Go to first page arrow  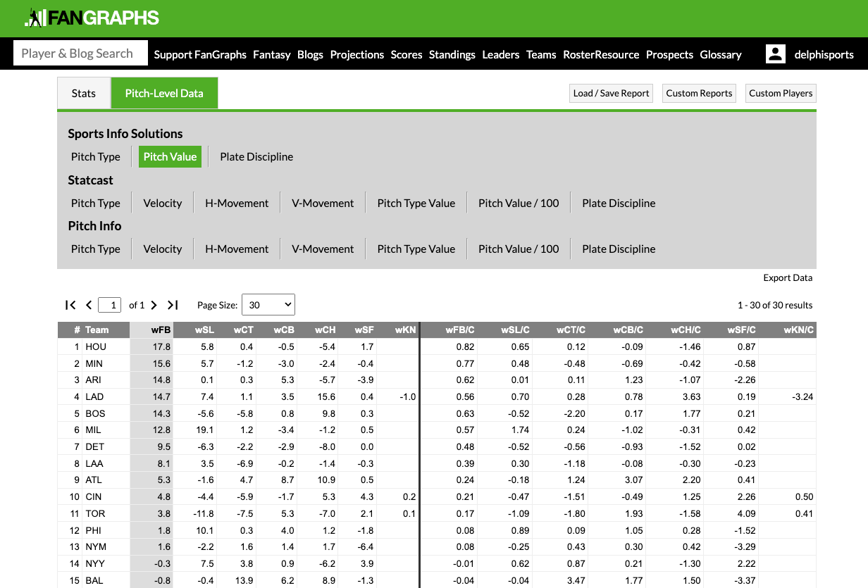[70, 305]
